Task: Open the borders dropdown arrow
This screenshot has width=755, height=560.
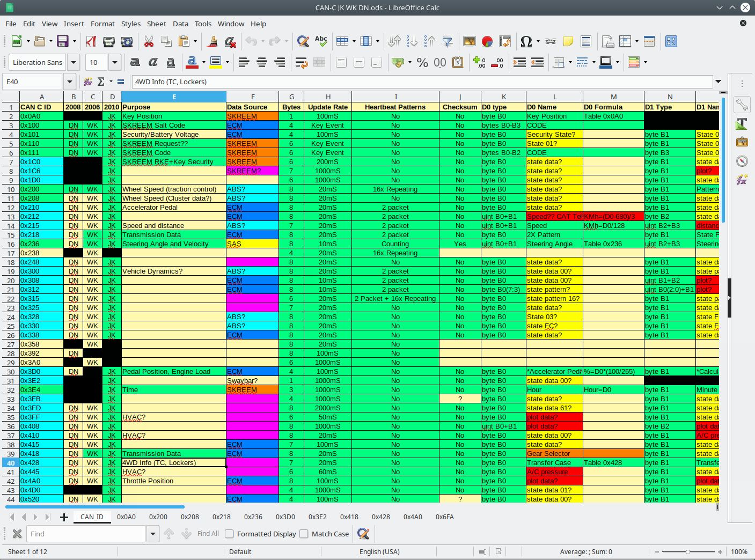Action: (x=570, y=62)
